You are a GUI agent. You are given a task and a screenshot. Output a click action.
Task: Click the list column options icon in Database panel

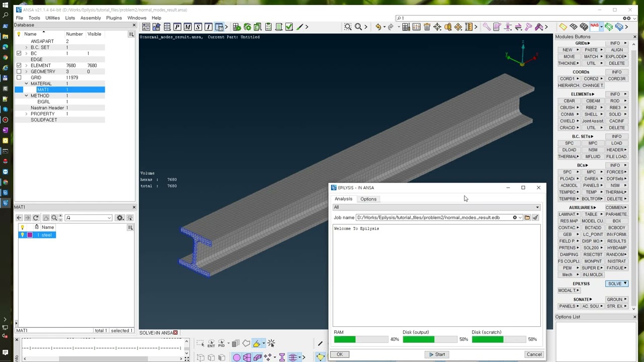[x=131, y=34]
